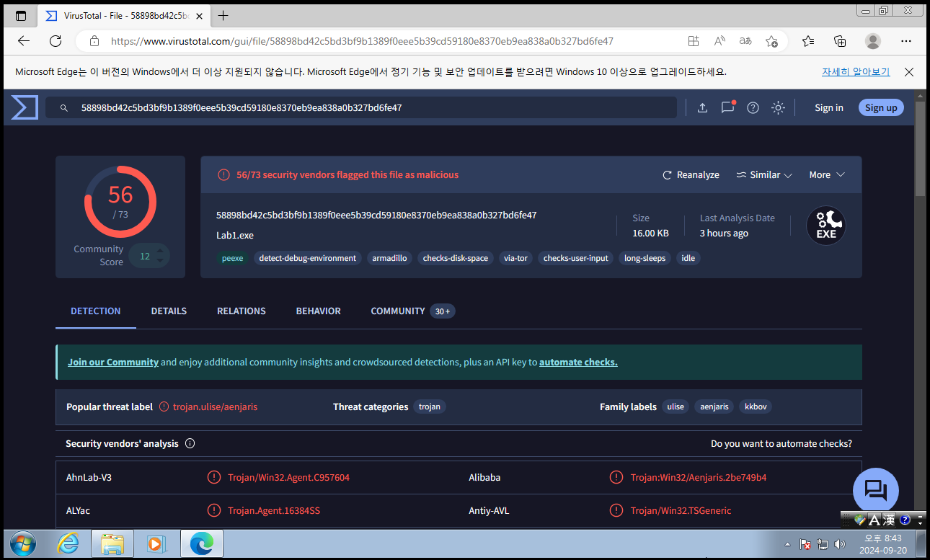930x560 pixels.
Task: Click the via-tor tag
Action: [515, 258]
